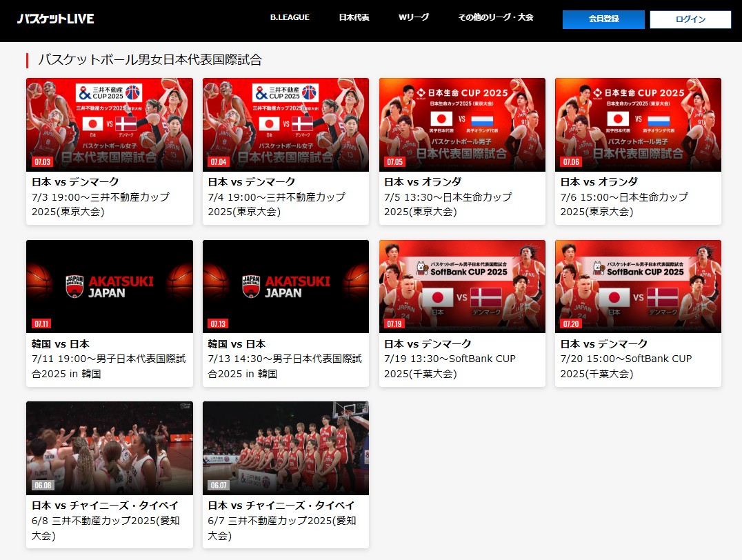
Task: Click the 07.11 date badge
Action: [41, 323]
